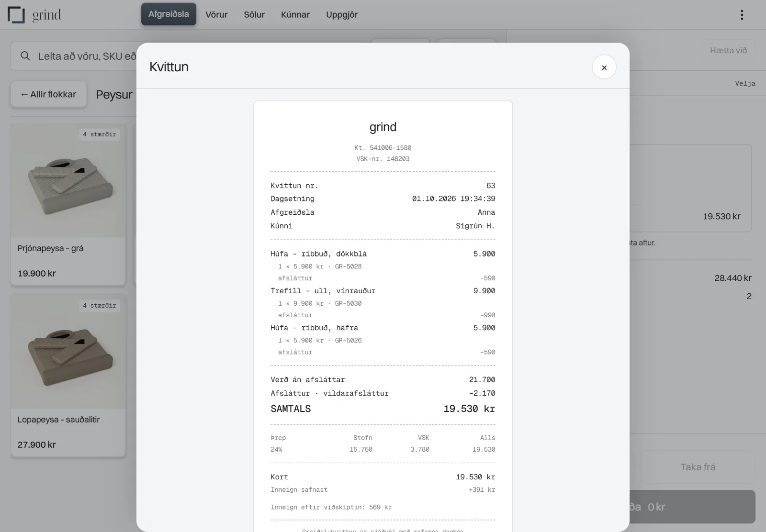Open the three-dot overflow menu

click(x=742, y=15)
